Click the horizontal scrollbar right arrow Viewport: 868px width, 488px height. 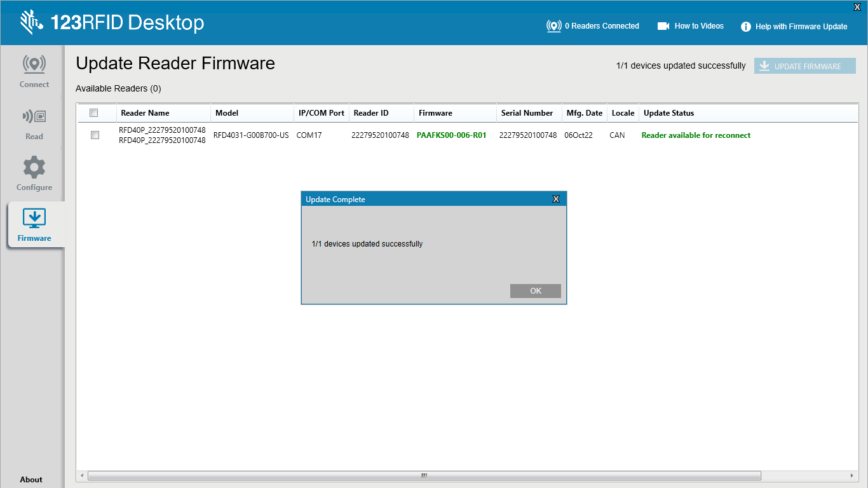[x=852, y=475]
